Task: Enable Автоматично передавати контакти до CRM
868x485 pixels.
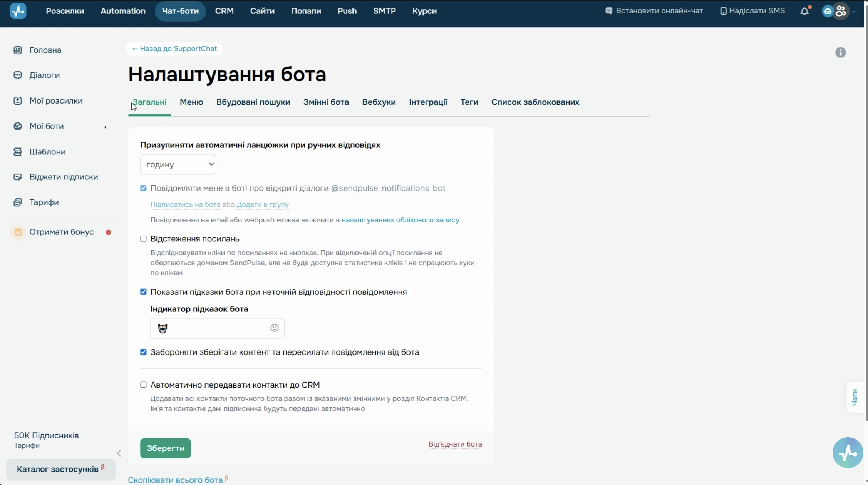Action: point(143,385)
